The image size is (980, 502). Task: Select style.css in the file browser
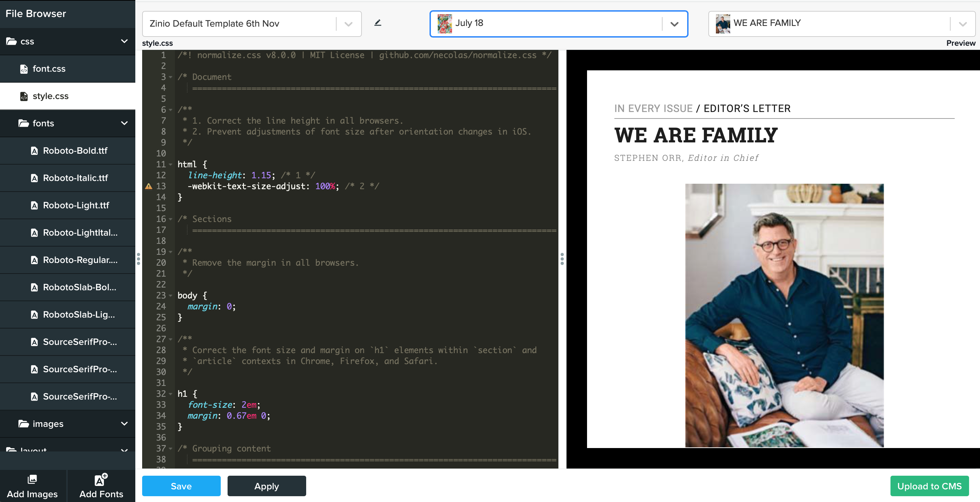coord(68,96)
